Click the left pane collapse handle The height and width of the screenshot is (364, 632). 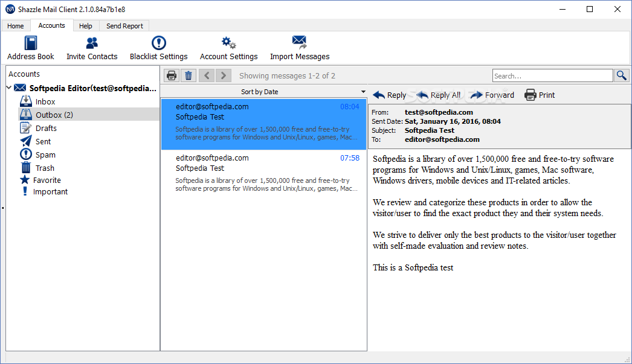pos(3,208)
